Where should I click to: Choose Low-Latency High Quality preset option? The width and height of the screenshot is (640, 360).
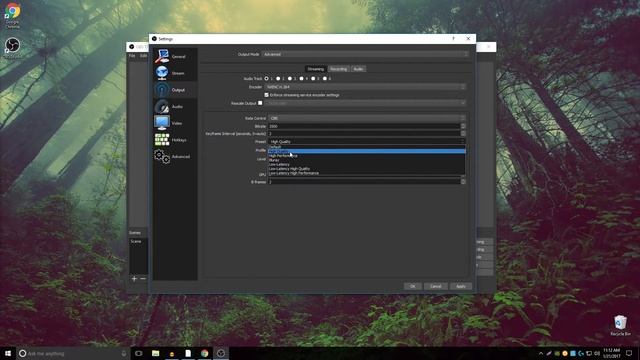coord(367,169)
